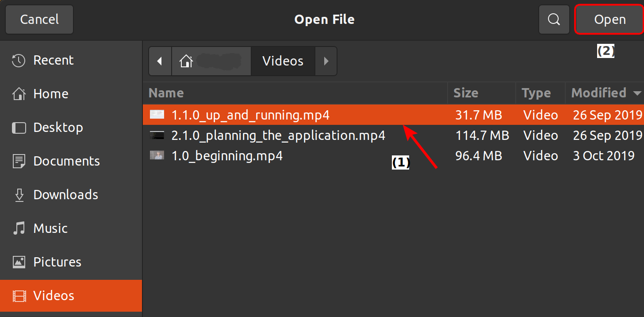The height and width of the screenshot is (317, 644).
Task: Click the Desktop icon in sidebar
Action: click(19, 128)
